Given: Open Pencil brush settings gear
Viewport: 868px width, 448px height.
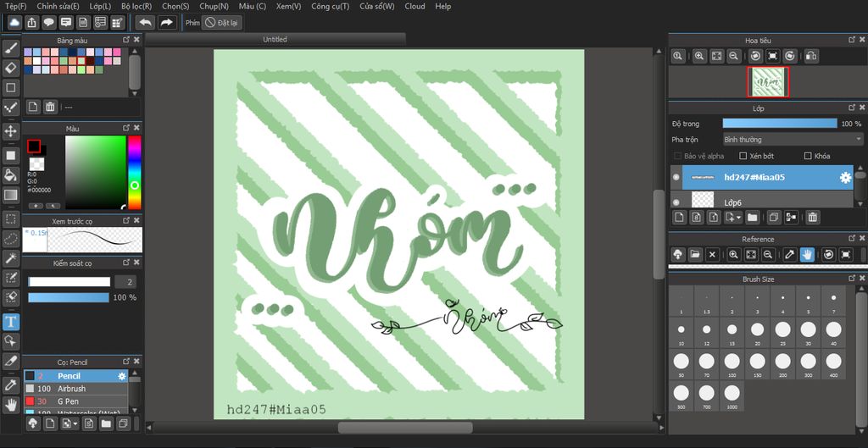Looking at the screenshot, I should pyautogui.click(x=122, y=376).
